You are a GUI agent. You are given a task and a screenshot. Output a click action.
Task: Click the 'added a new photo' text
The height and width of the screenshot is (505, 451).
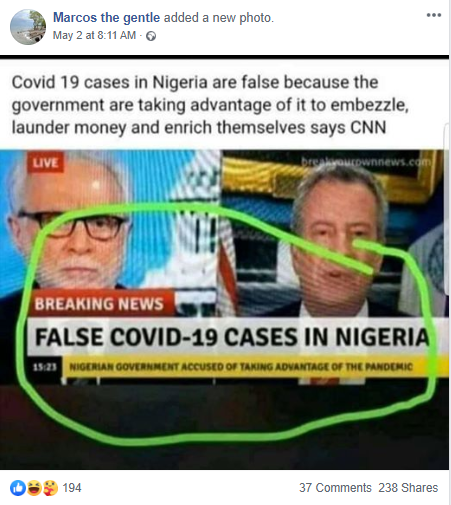[x=219, y=17]
